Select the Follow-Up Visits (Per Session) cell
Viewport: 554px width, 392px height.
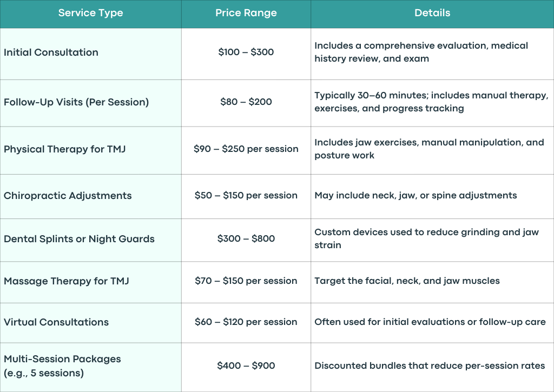pos(90,103)
